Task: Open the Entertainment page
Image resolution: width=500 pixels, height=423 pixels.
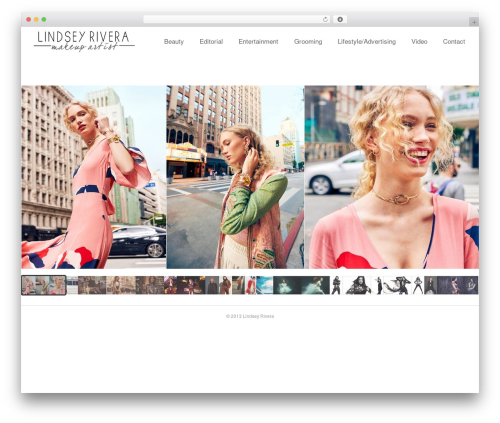Action: [x=258, y=42]
